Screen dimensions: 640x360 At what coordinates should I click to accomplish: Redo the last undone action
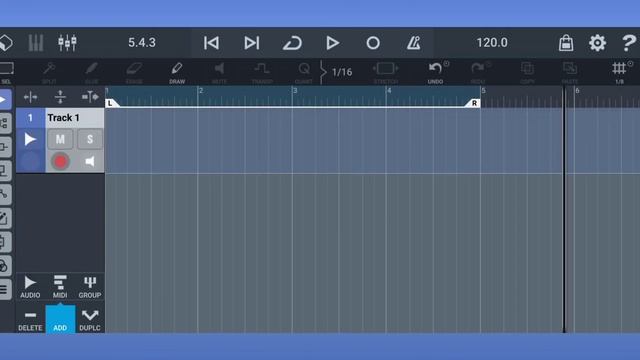pyautogui.click(x=478, y=72)
